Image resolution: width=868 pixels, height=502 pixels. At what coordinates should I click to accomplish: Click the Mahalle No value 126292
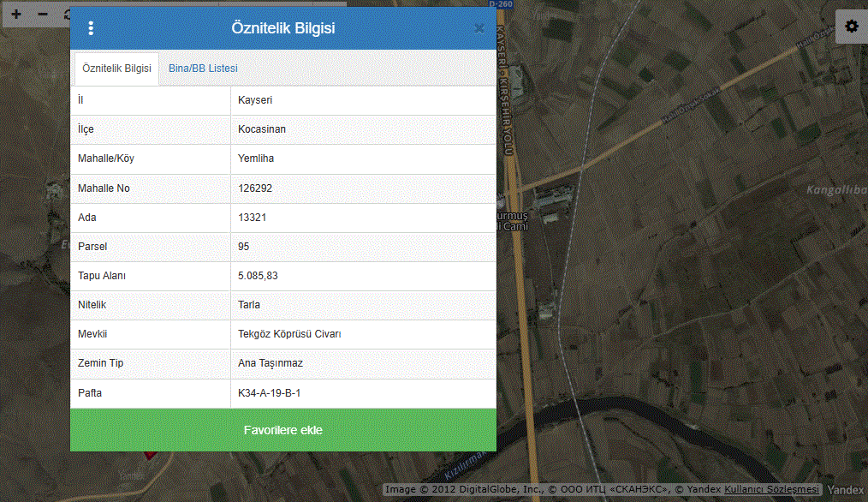pyautogui.click(x=255, y=188)
